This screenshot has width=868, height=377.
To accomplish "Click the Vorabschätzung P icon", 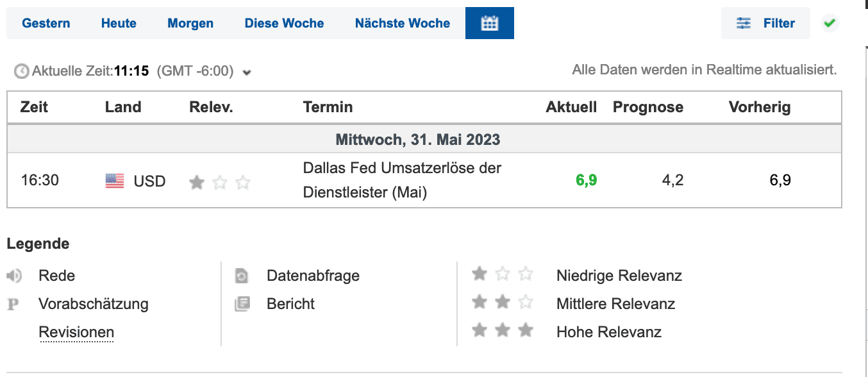I will [13, 305].
